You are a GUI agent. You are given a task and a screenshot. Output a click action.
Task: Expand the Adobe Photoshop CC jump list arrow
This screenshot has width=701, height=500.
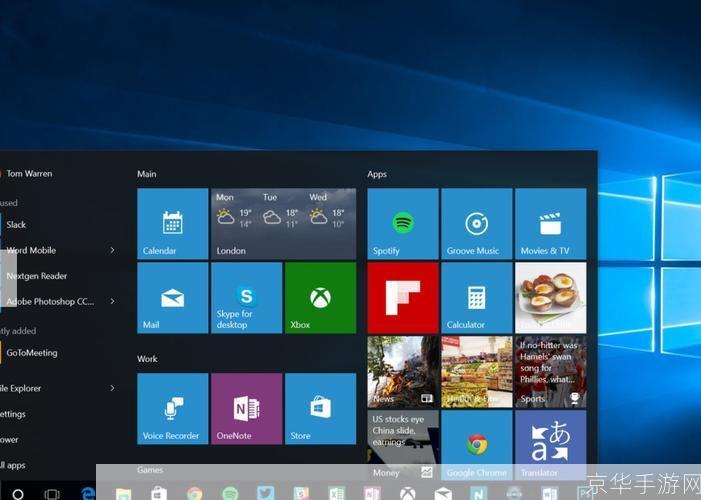[x=112, y=301]
